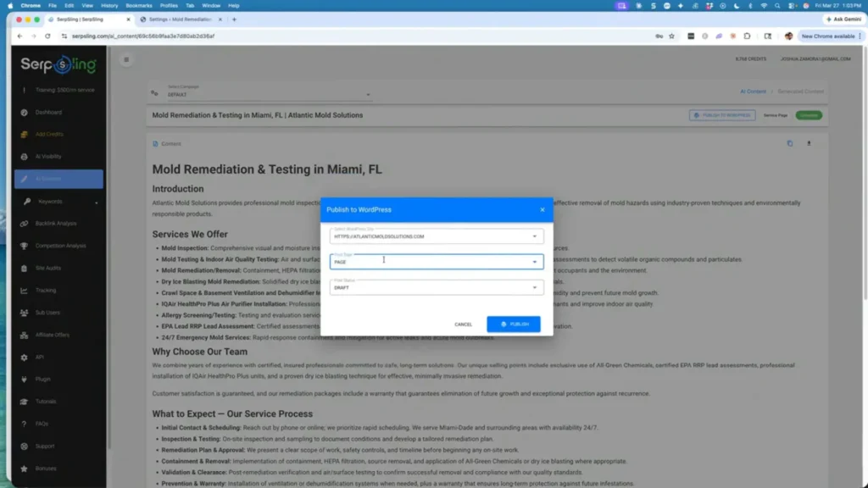
Task: Click the PUBLISH button in the dialog
Action: pyautogui.click(x=513, y=324)
